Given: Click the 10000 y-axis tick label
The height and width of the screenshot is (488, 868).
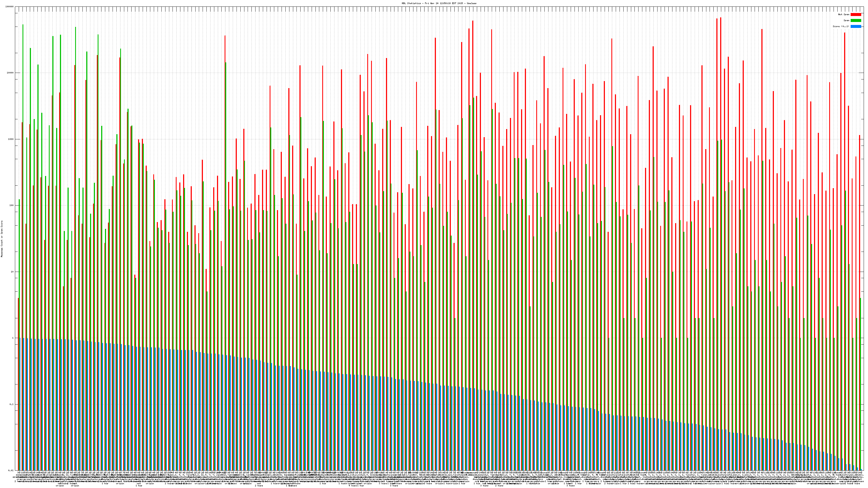Looking at the screenshot, I should point(11,73).
